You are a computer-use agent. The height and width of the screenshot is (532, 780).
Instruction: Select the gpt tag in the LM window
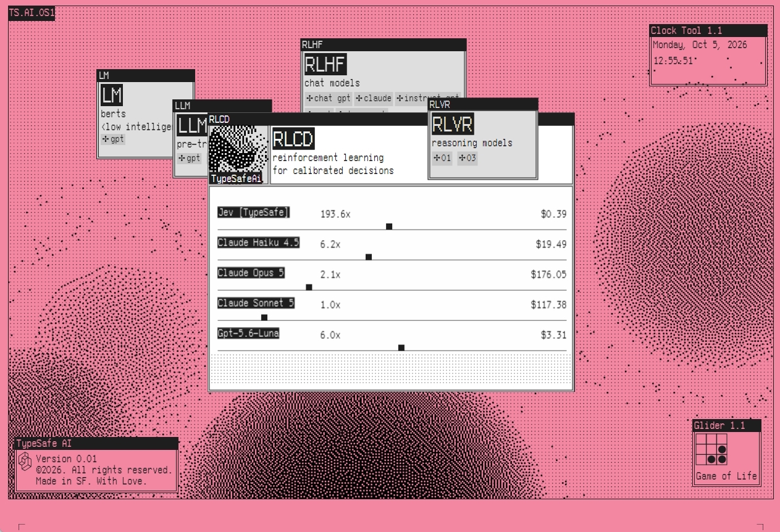click(x=114, y=139)
